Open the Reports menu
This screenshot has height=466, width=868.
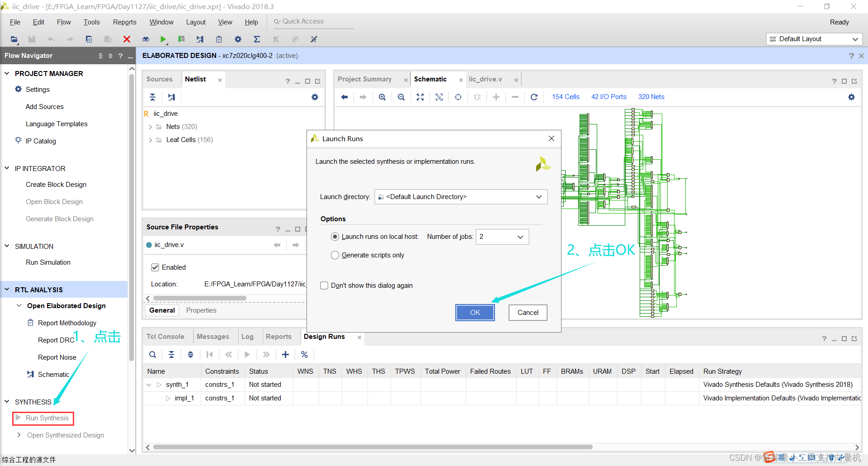click(124, 22)
